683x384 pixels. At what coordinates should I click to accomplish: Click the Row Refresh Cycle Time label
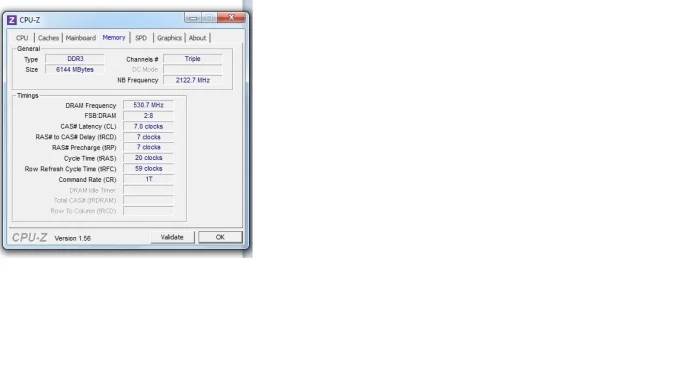(71, 169)
